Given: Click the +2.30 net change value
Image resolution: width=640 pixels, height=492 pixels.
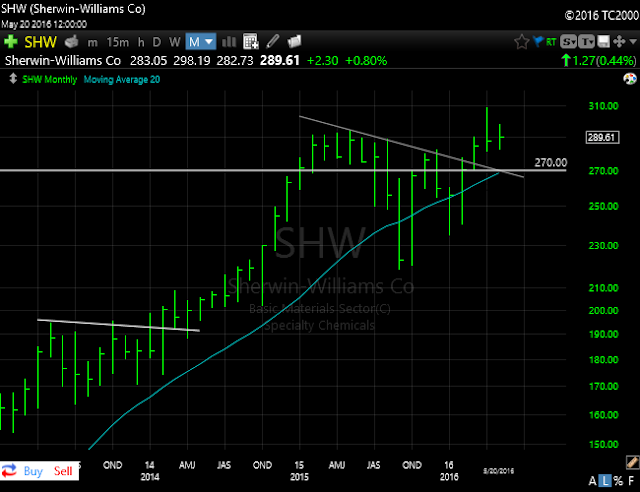Looking at the screenshot, I should (x=322, y=61).
